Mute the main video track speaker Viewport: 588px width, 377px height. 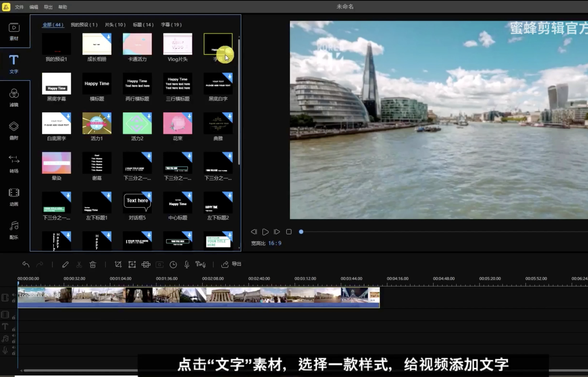(14, 295)
